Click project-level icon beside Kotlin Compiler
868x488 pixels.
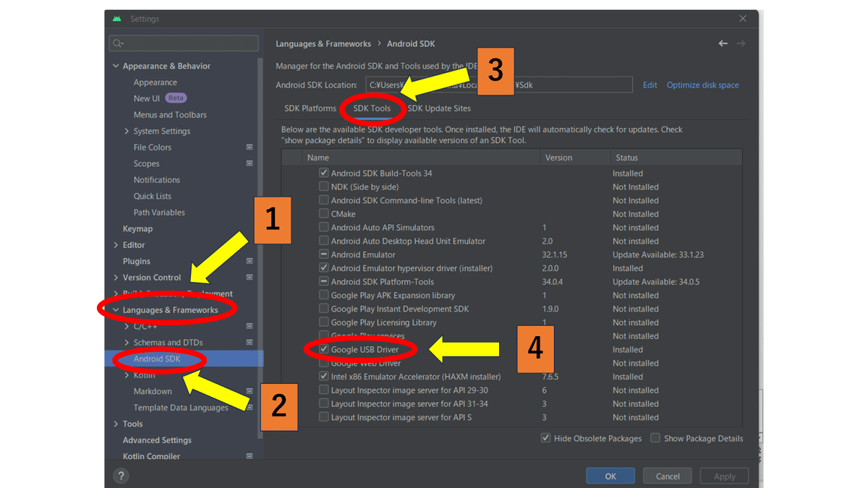point(250,456)
